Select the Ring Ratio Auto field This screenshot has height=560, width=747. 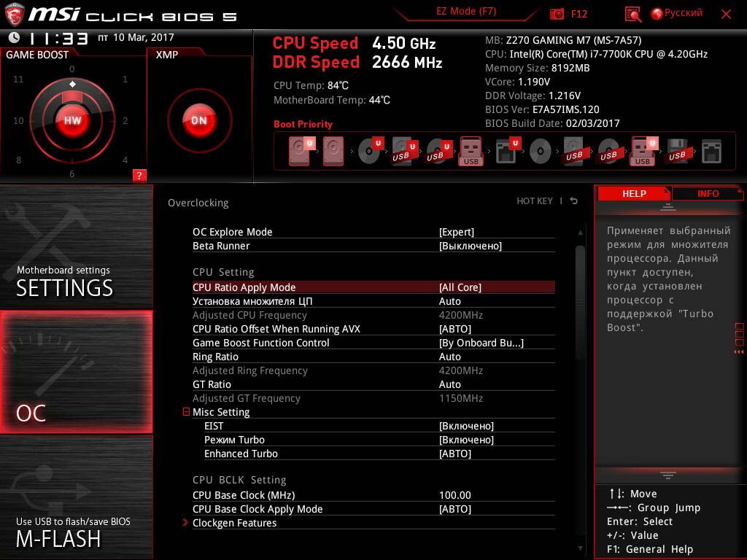click(373, 356)
